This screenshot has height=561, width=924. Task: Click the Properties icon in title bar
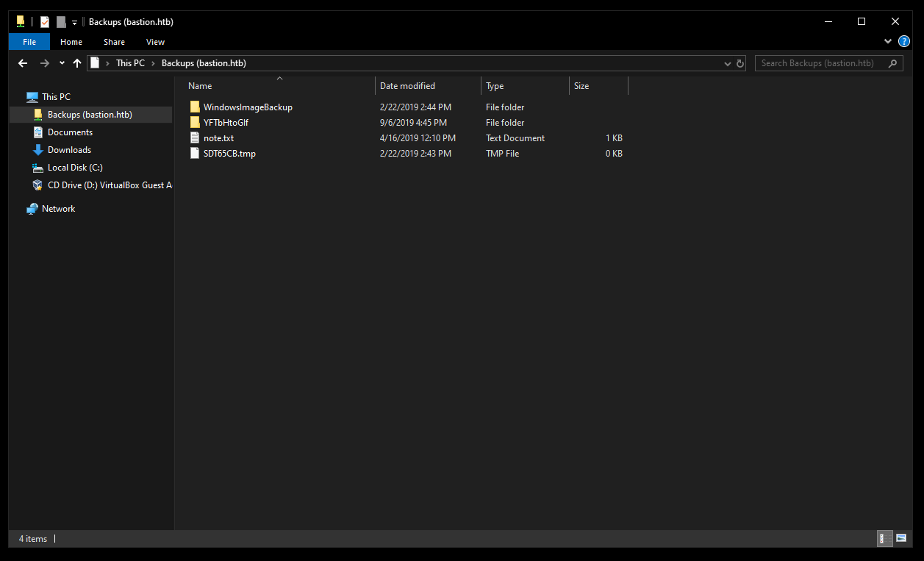point(45,22)
